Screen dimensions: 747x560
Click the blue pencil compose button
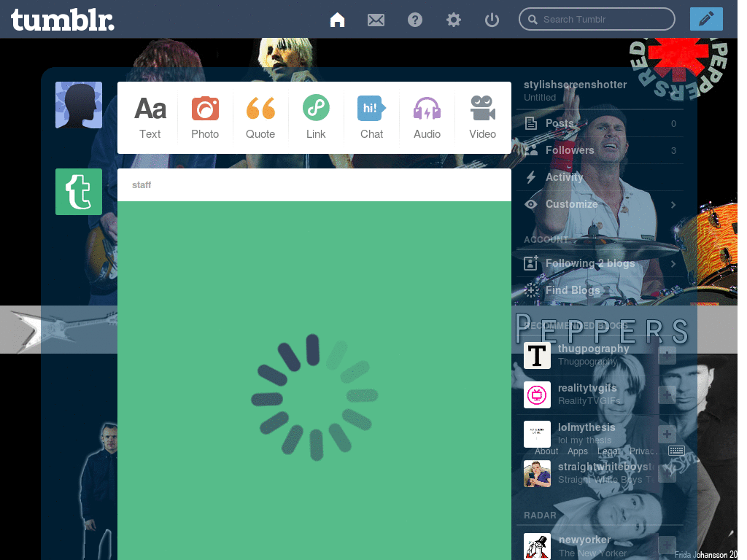[x=706, y=19]
